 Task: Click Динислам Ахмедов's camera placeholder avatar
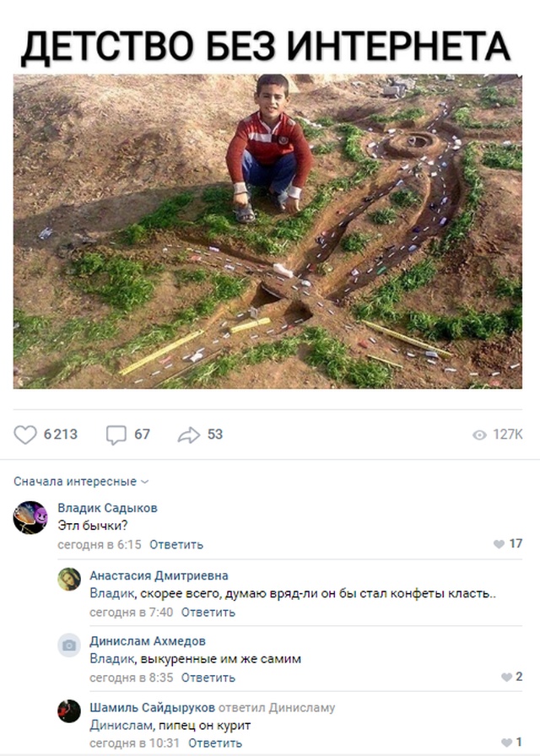coord(69,645)
